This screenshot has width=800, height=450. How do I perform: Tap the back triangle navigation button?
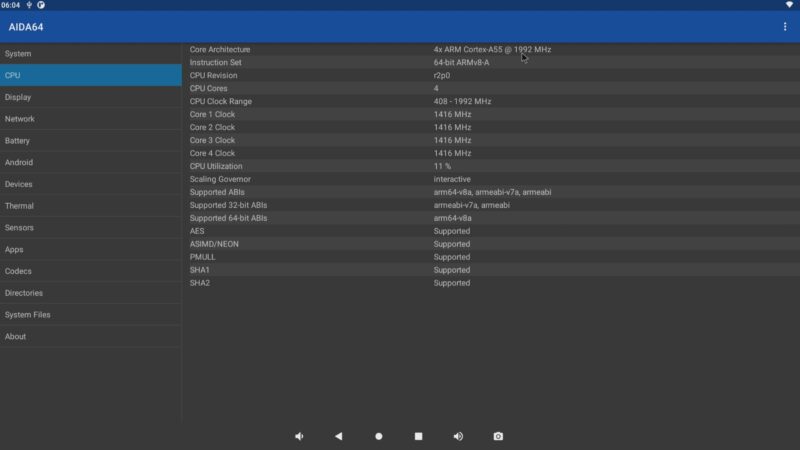(x=339, y=436)
